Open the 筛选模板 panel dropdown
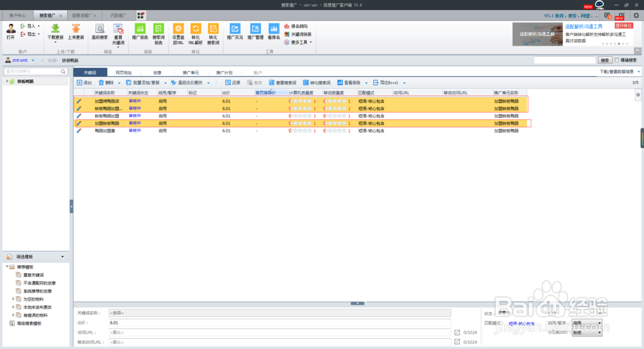The height and width of the screenshot is (349, 644). coord(62,257)
